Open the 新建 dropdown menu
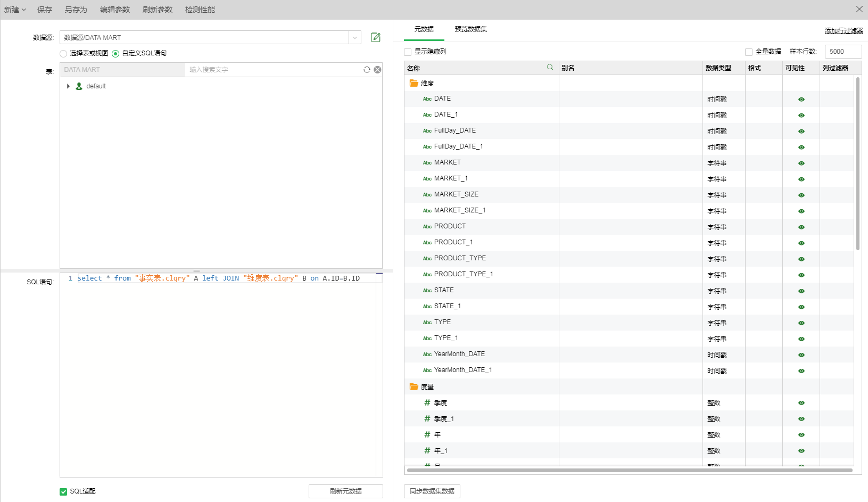The width and height of the screenshot is (868, 502). pos(15,10)
